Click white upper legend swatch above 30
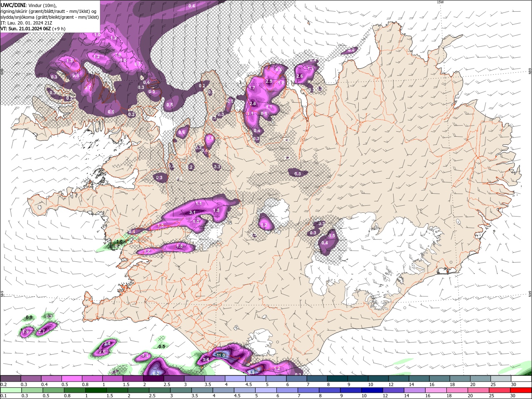The image size is (532, 399). pyautogui.click(x=521, y=379)
